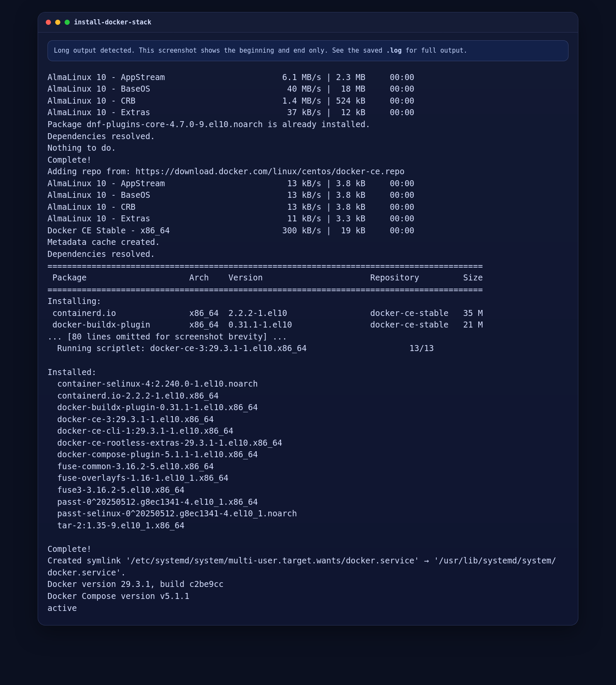This screenshot has height=685, width=616.
Task: Click 'Docker version 29.3.1, build c2be9cc' line
Action: (136, 584)
